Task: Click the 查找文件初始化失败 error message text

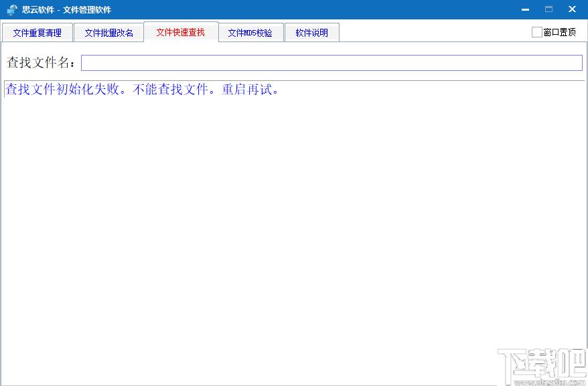Action: 142,90
